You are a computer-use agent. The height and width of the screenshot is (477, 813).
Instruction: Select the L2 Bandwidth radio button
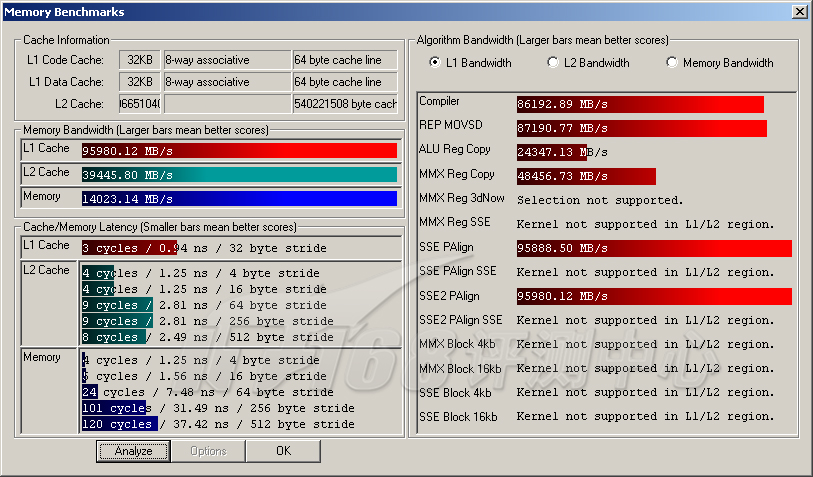point(553,63)
